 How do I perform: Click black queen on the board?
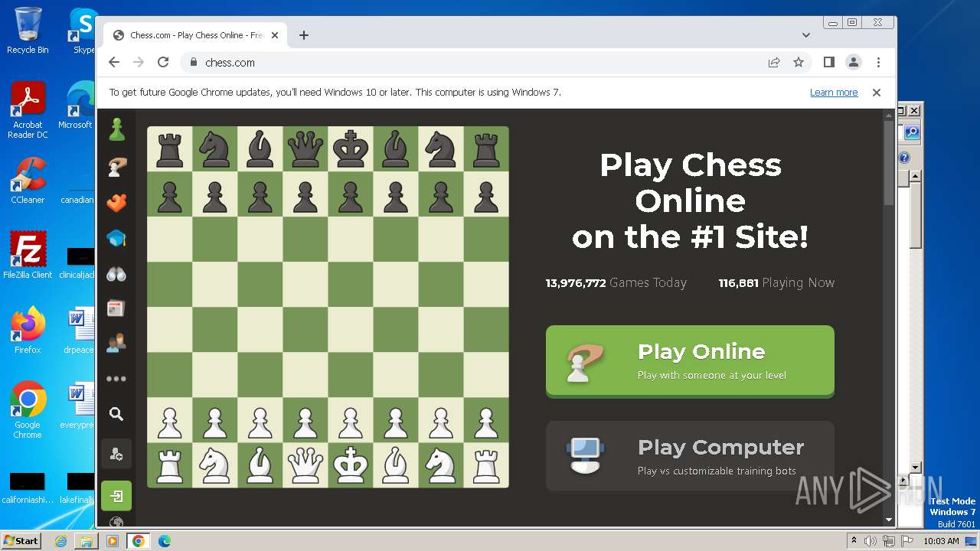(305, 148)
